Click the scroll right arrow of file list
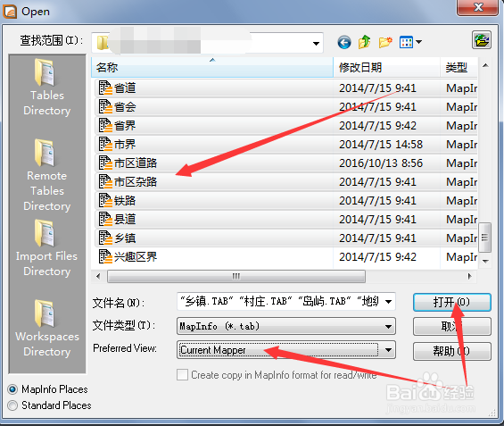 point(469,276)
